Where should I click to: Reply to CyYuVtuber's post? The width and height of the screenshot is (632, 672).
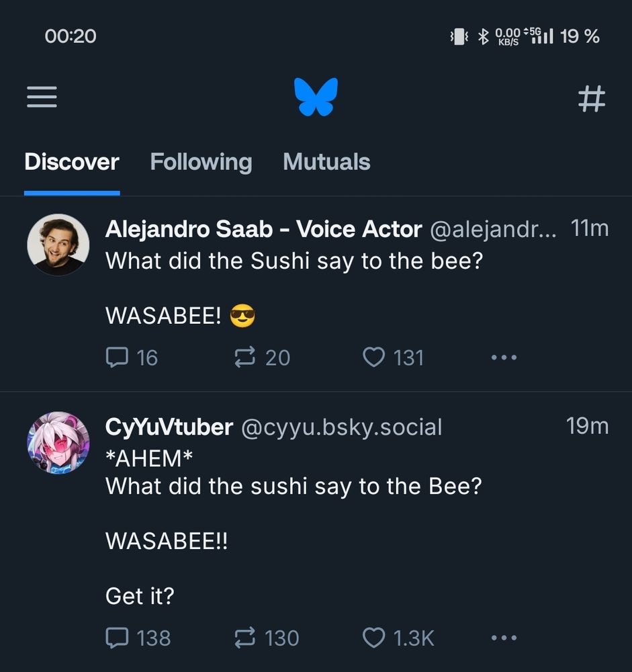[x=118, y=637]
